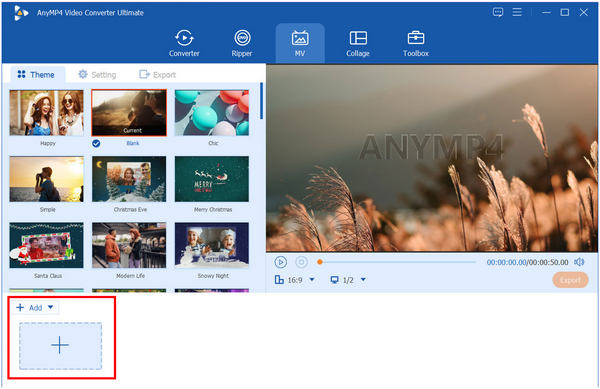Click the Add files button

[29, 308]
